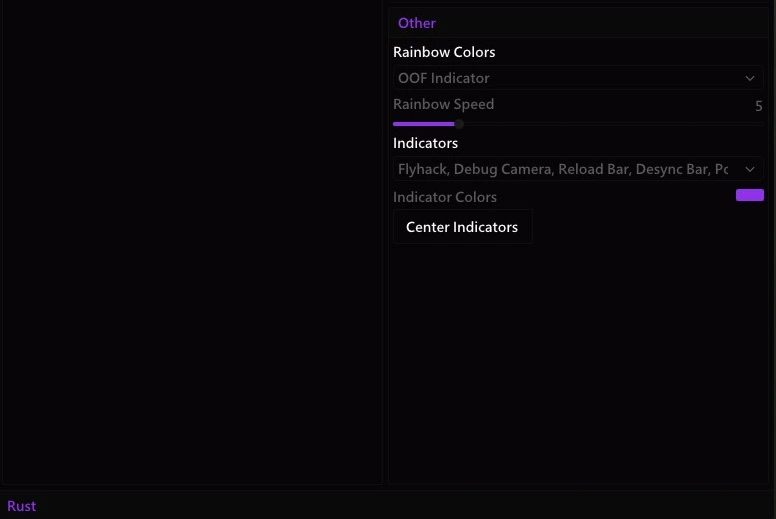Click the Rainbow Speed value 5

click(x=758, y=106)
